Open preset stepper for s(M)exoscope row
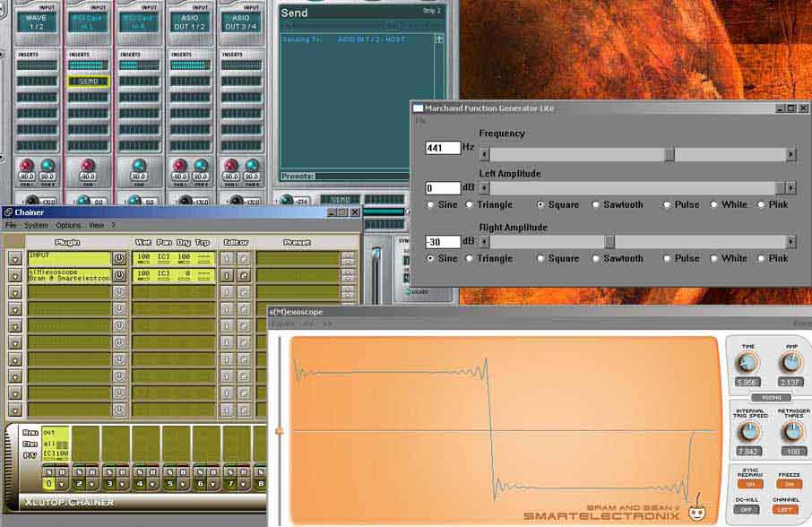812x527 pixels. pos(348,275)
